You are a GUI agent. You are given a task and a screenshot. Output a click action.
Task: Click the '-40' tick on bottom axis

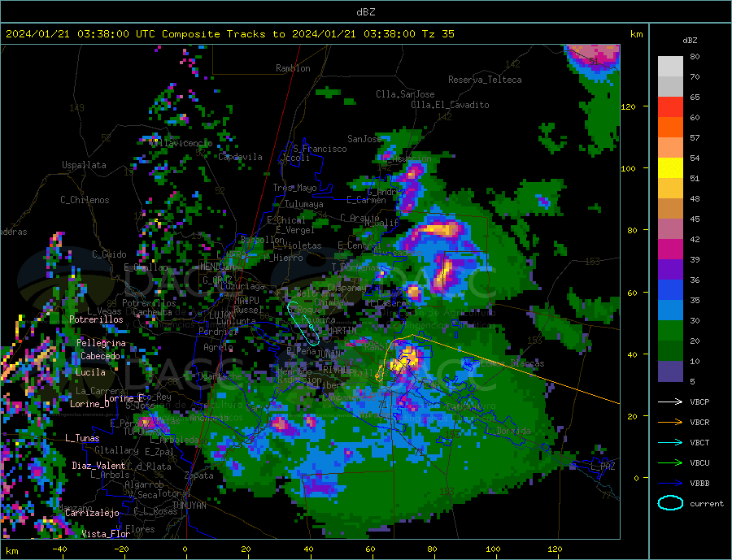tap(59, 549)
